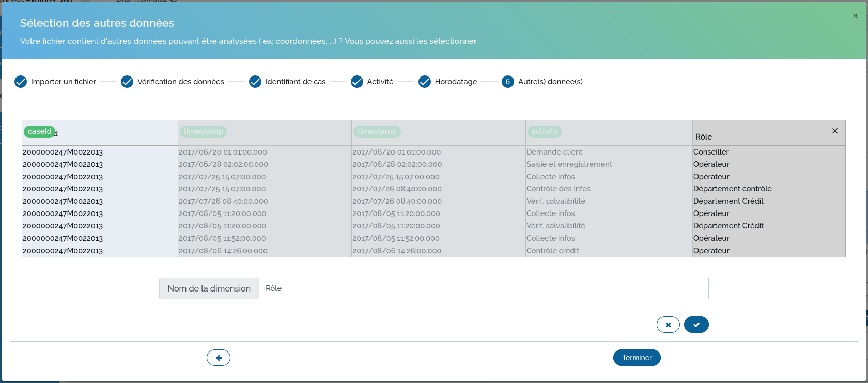868x383 pixels.
Task: Close the Sélection des autres données dialog
Action: [855, 16]
